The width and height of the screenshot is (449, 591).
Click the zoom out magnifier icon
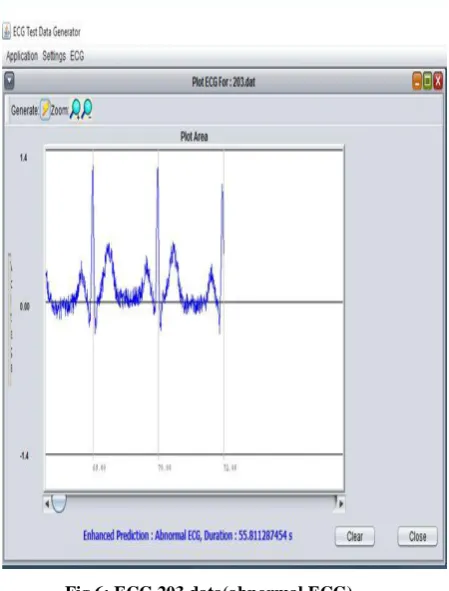87,109
